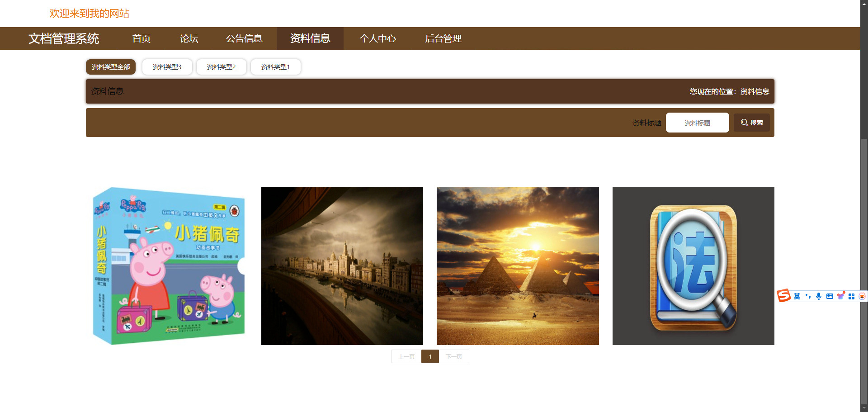Click the scrollbar up arrow
Screen dimensions: 868x412
[x=864, y=3]
